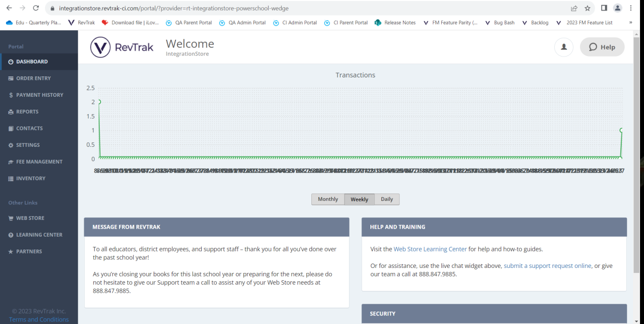The image size is (644, 324).
Task: Go to Payment History in sidebar
Action: (x=39, y=95)
